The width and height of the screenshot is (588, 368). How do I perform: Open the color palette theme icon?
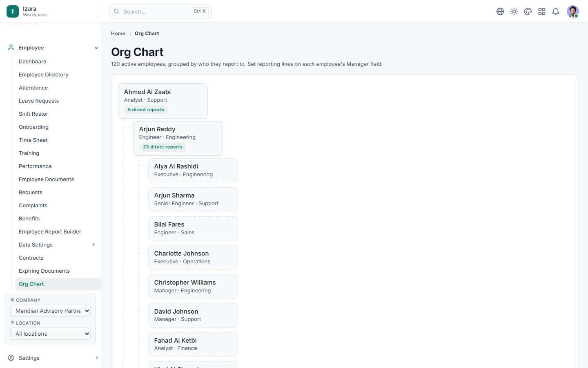point(528,11)
